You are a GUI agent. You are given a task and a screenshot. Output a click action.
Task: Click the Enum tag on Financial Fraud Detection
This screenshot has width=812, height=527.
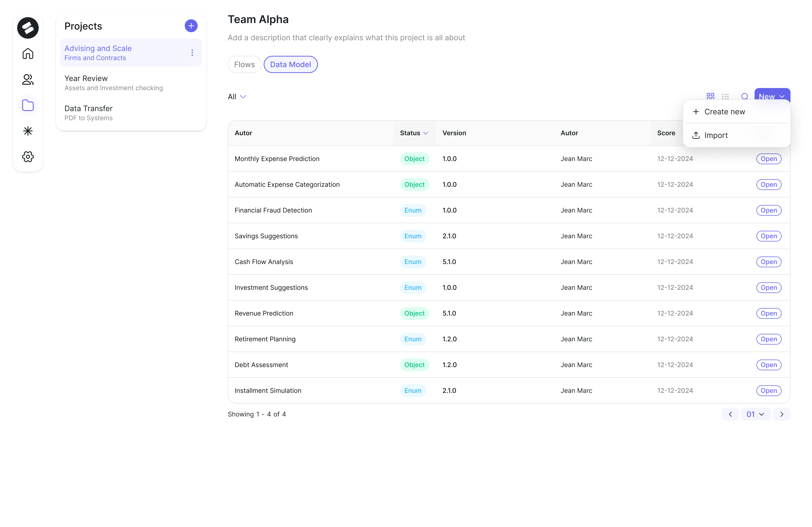click(413, 210)
